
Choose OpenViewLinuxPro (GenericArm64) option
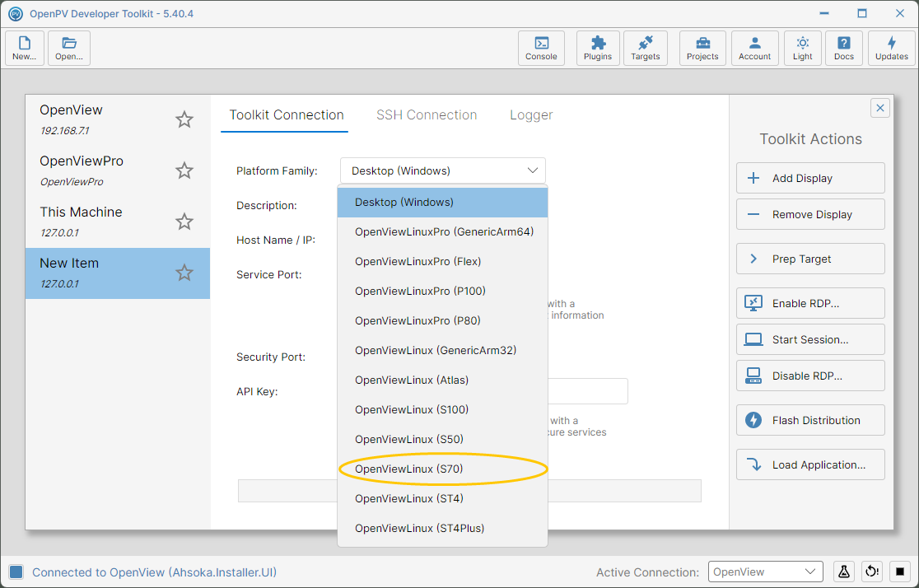(442, 231)
